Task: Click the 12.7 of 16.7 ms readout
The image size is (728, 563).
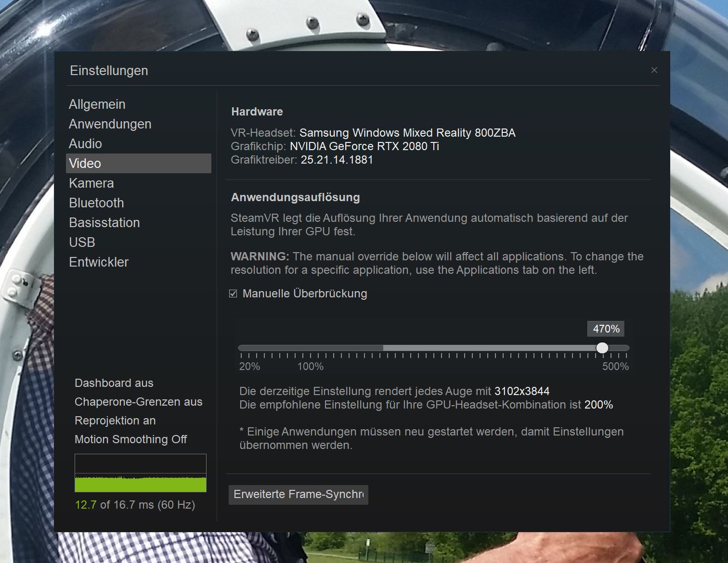Action: tap(135, 505)
